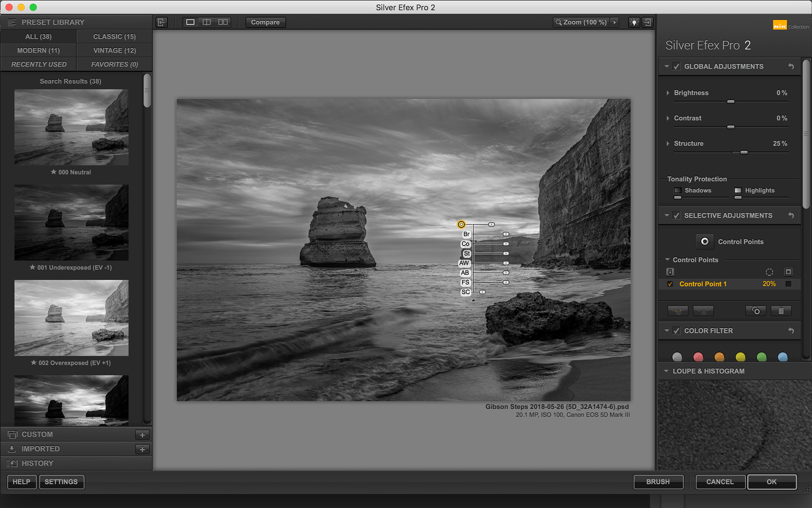Click the Structure slider handle
Viewport: 812px width, 508px height.
[x=744, y=152]
